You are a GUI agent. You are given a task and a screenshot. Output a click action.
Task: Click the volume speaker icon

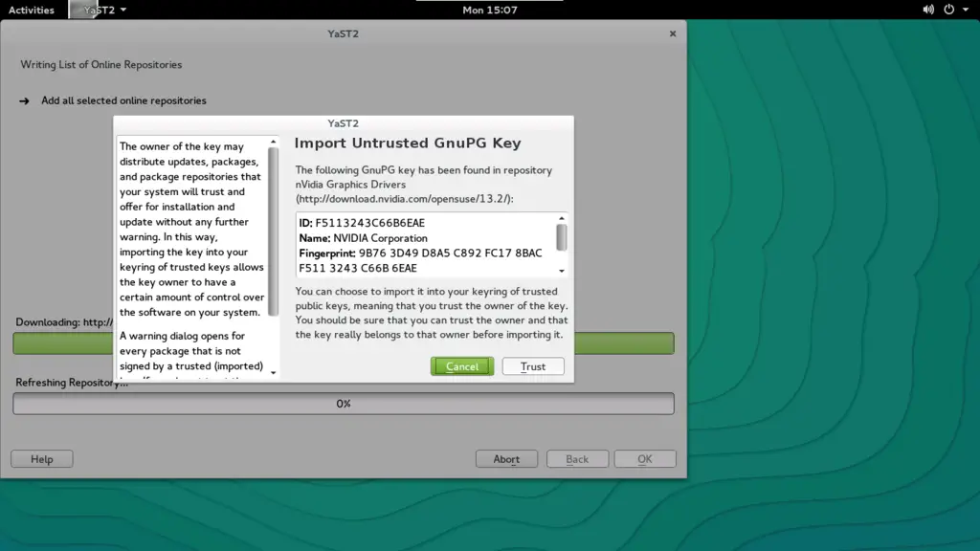coord(928,10)
